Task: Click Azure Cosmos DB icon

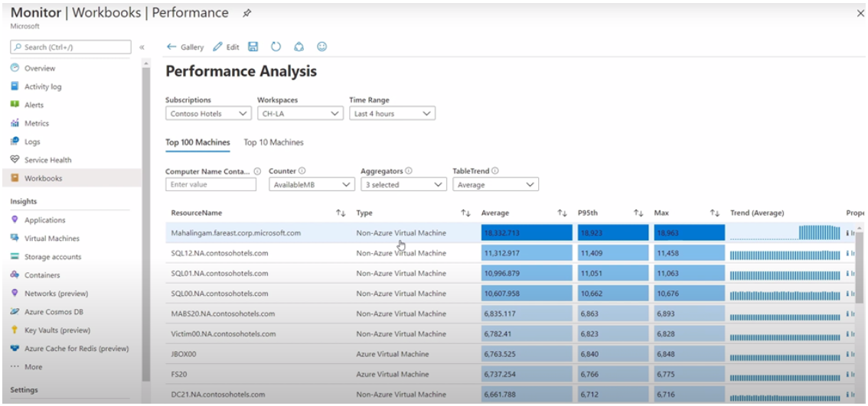Action: click(x=15, y=311)
